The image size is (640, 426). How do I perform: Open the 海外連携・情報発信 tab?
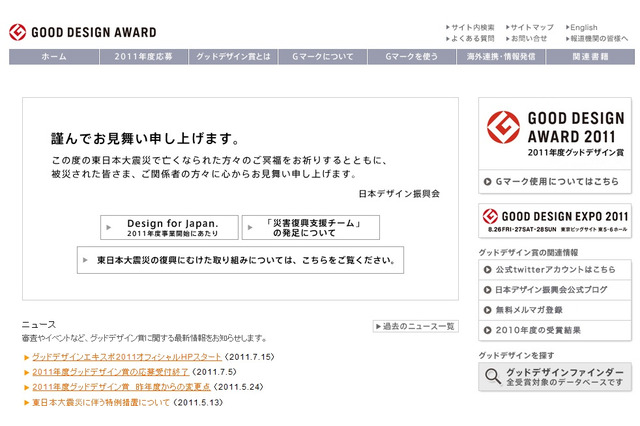pyautogui.click(x=500, y=57)
